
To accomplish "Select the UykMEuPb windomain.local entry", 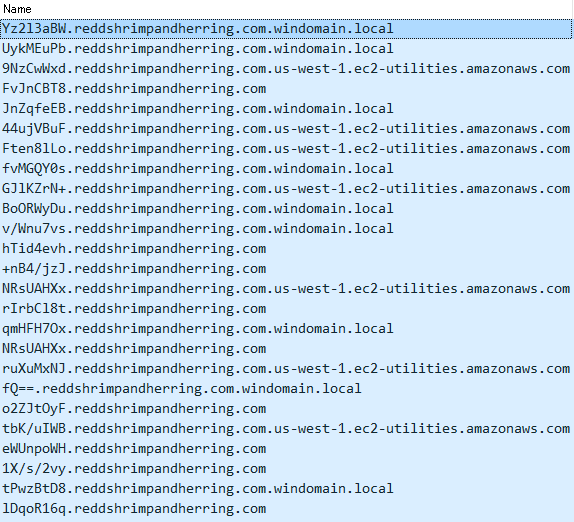I will [286, 49].
